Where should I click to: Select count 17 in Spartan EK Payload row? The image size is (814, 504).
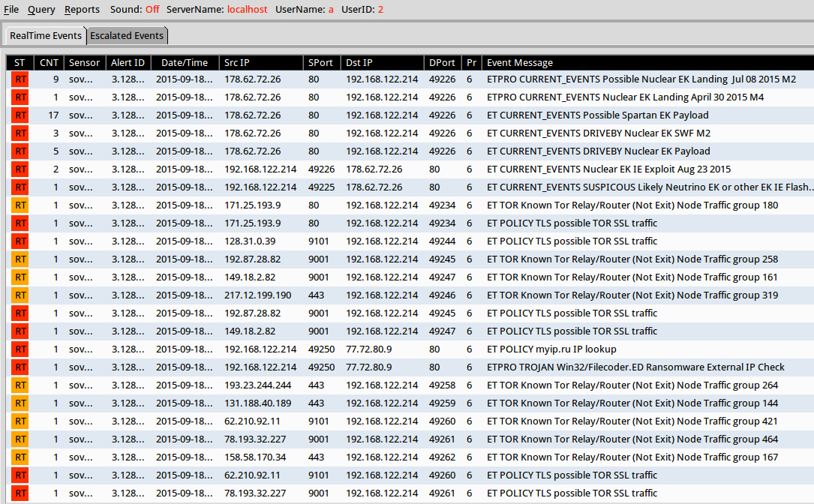pos(53,115)
